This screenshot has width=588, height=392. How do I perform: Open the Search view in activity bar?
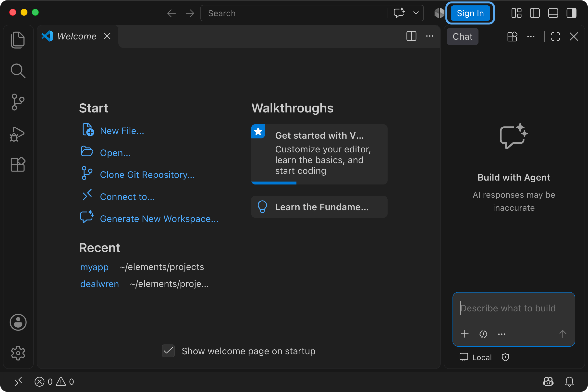pyautogui.click(x=18, y=71)
